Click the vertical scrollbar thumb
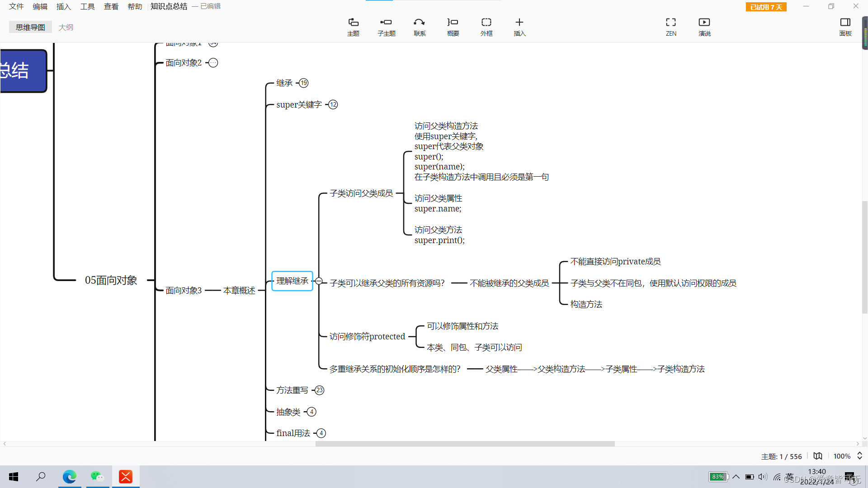The width and height of the screenshot is (868, 488). pyautogui.click(x=865, y=257)
